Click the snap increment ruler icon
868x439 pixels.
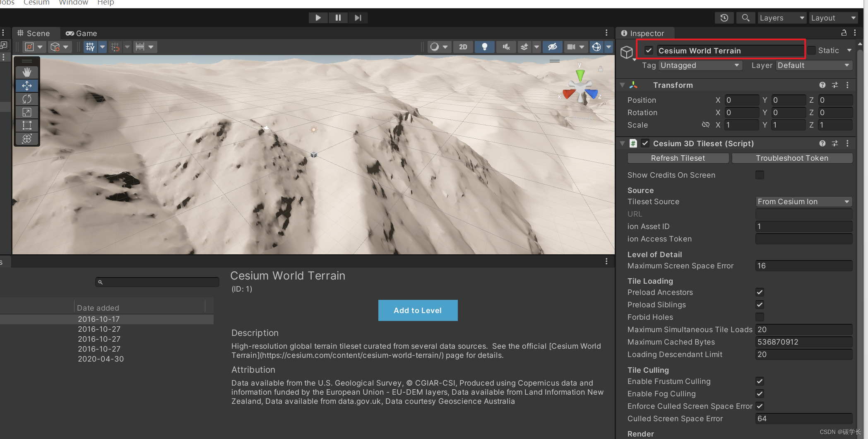[140, 47]
